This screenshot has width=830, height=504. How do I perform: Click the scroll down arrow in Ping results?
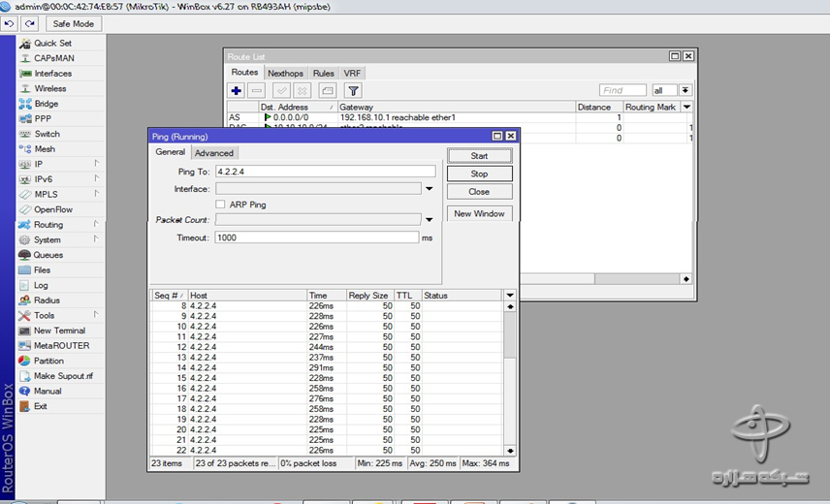point(510,451)
